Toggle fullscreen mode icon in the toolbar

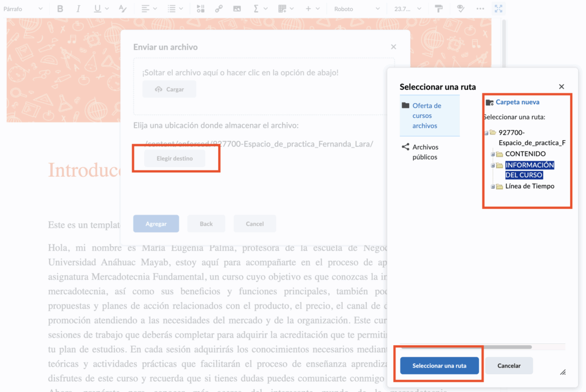point(498,9)
